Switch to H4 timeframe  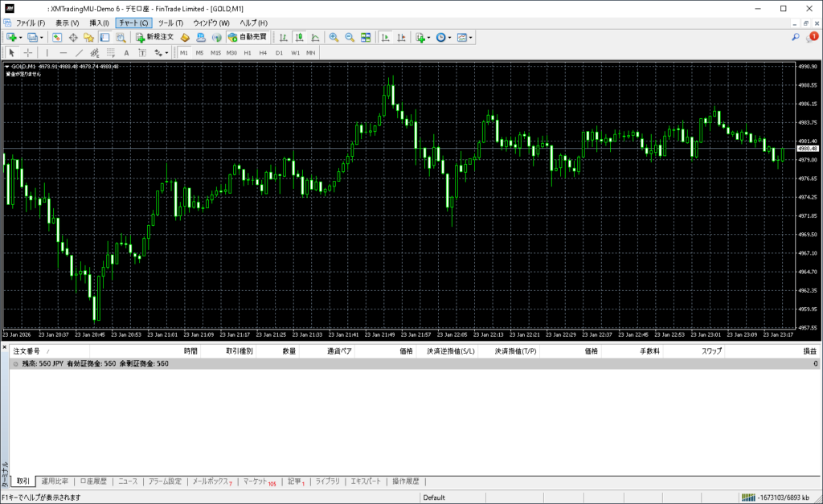tap(263, 53)
